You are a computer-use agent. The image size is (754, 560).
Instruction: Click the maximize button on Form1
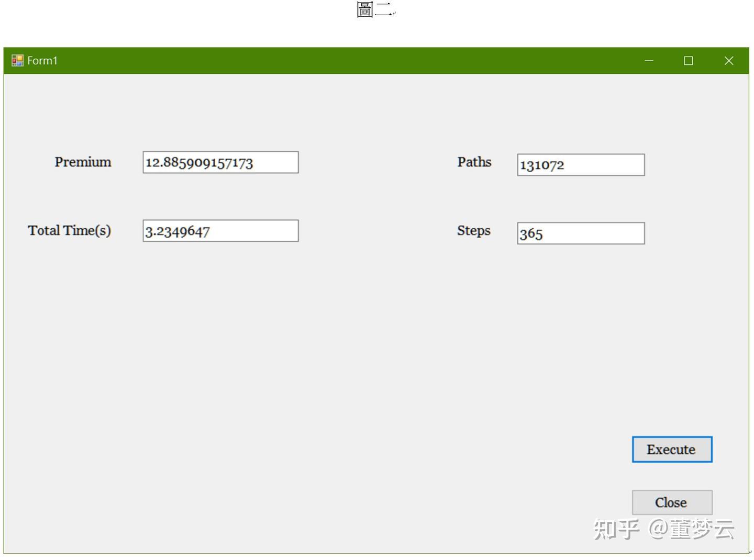click(688, 60)
